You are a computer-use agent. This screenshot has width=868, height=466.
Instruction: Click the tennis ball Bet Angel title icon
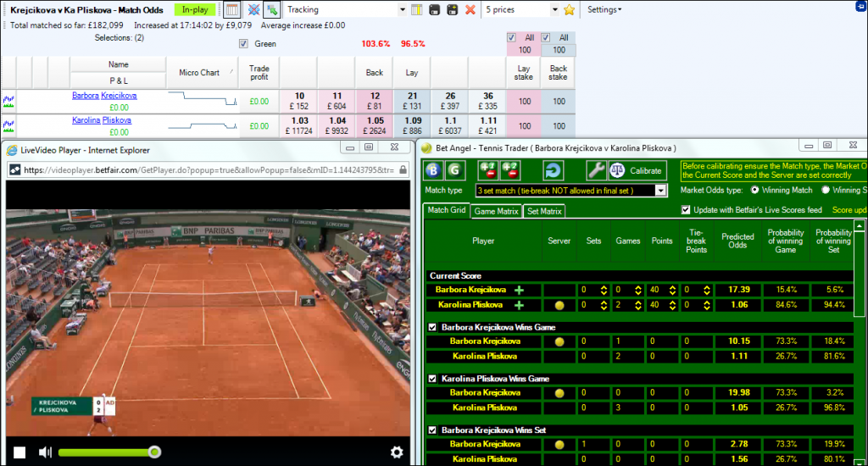(x=426, y=148)
